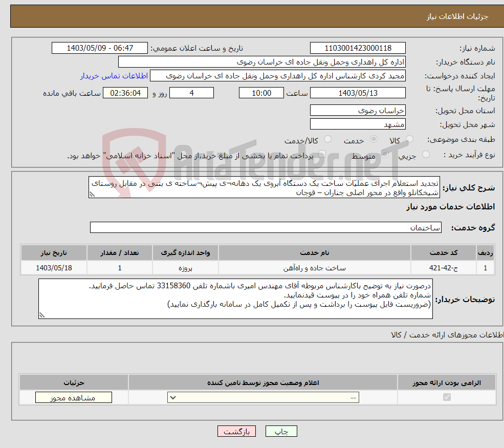Click the تاریخ نیاز column header

tap(54, 253)
